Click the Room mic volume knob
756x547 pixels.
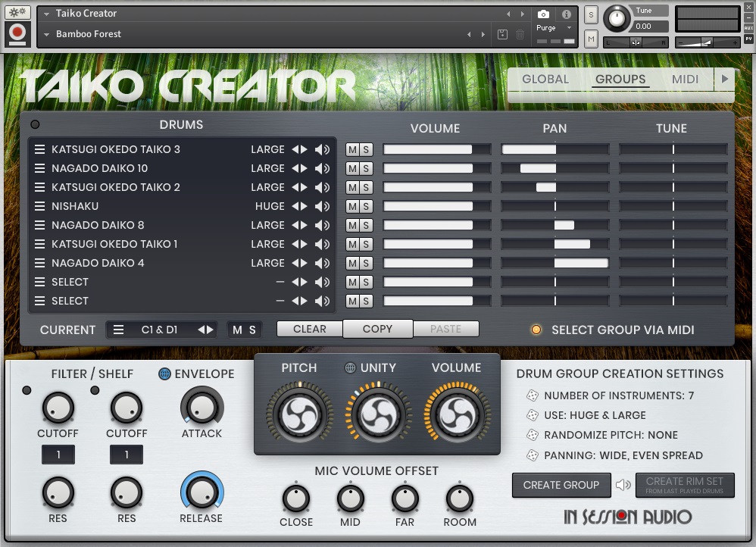click(x=460, y=499)
